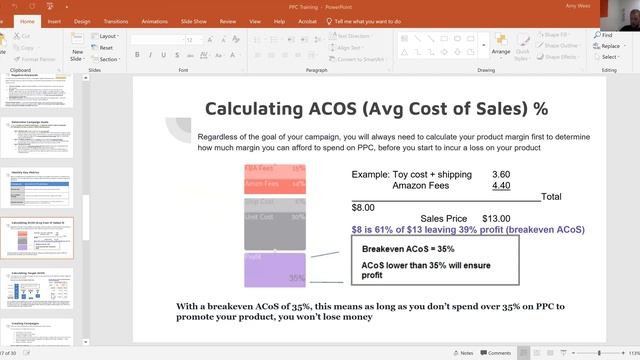Switch to the Design tab
The width and height of the screenshot is (640, 360).
coord(82,21)
